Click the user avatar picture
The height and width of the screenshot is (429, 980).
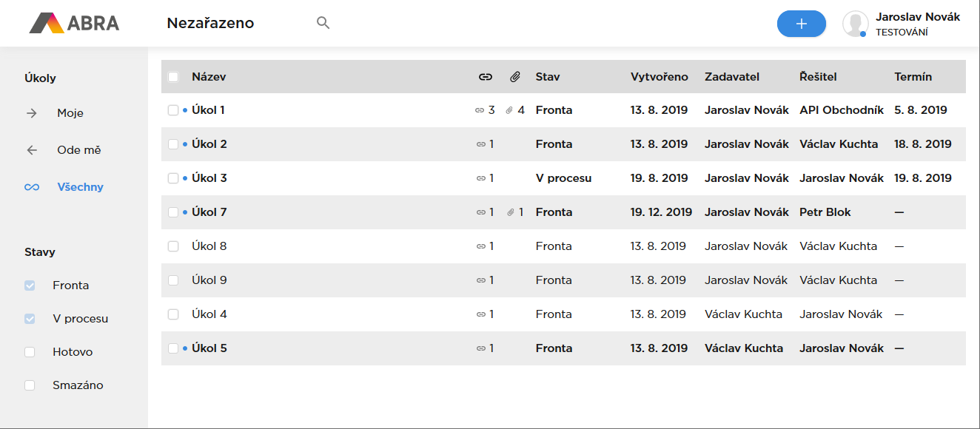(x=855, y=24)
